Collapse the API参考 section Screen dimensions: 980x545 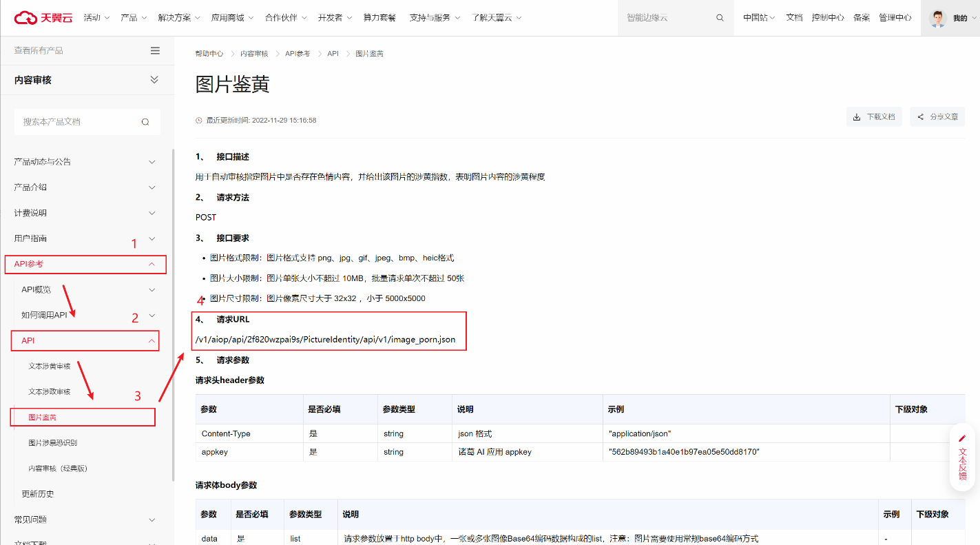[152, 264]
